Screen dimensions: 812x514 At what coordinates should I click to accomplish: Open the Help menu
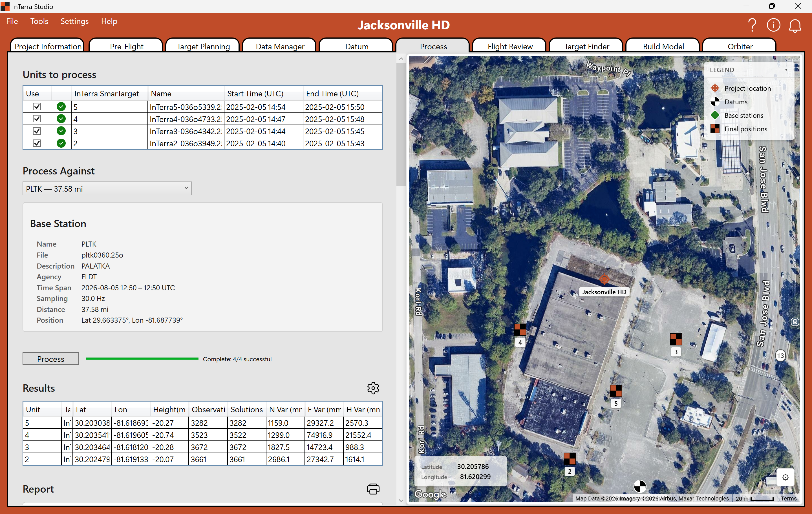(109, 21)
